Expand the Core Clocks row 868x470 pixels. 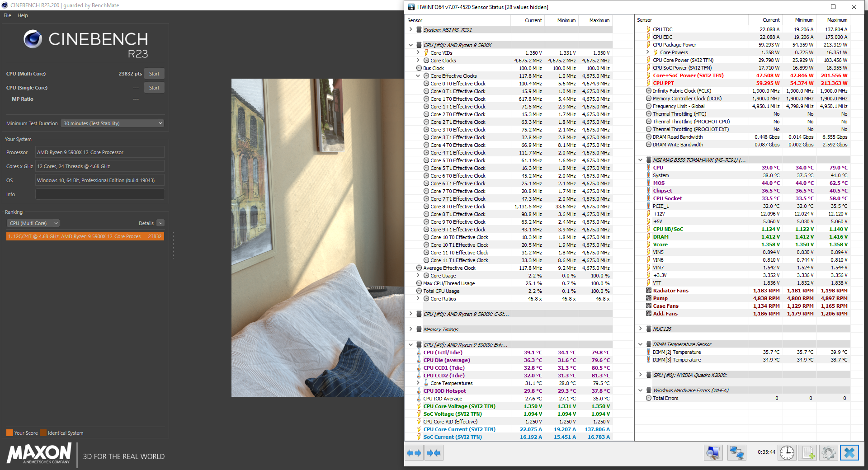point(418,61)
